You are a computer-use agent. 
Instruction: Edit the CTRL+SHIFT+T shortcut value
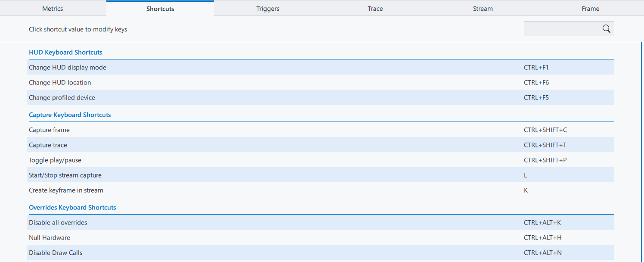click(x=545, y=145)
